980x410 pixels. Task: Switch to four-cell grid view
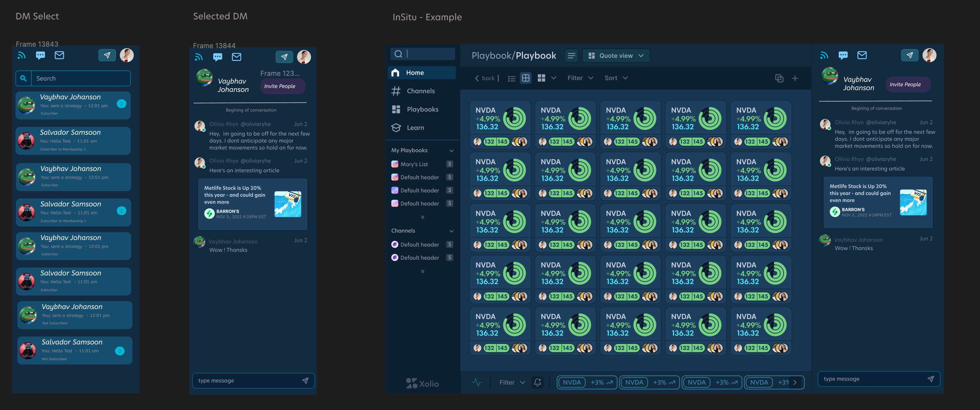525,78
